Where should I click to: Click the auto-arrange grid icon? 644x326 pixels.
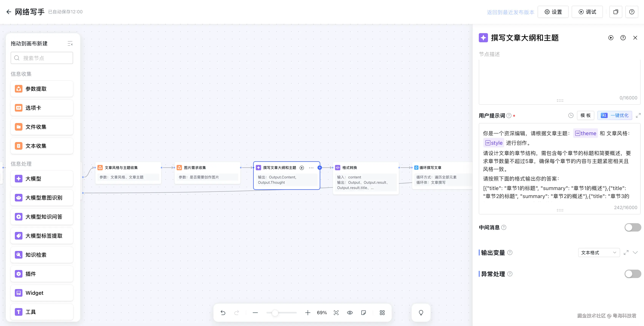coord(382,312)
